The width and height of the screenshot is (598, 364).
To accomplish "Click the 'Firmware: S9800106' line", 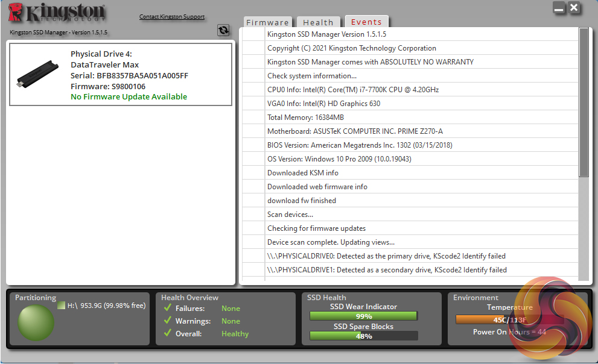I will [x=108, y=86].
